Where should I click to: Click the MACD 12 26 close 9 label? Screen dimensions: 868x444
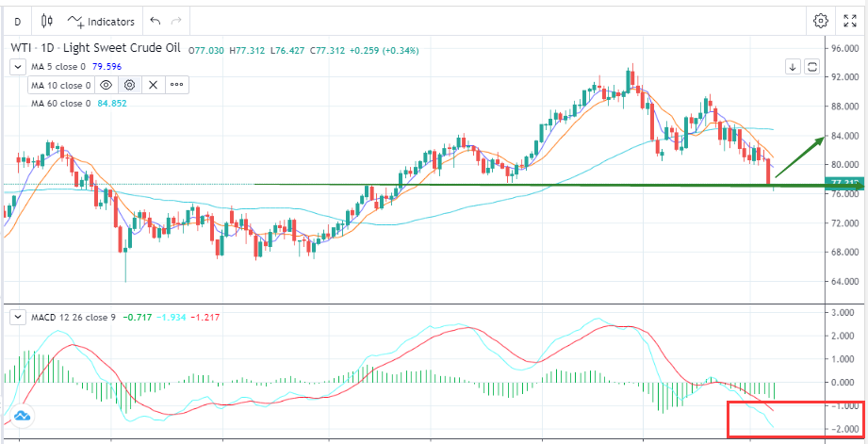74,318
